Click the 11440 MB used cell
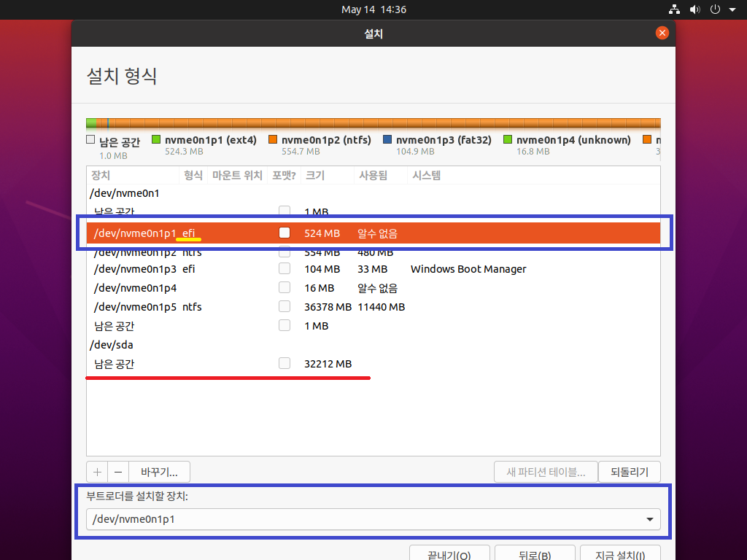Viewport: 747px width, 560px height. click(x=381, y=307)
